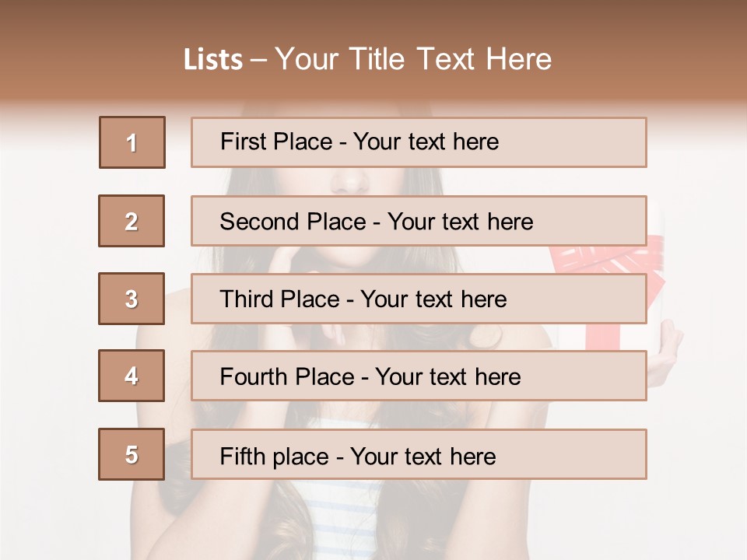Click the Third Place text bar
Screen dimensions: 747x560
click(419, 299)
